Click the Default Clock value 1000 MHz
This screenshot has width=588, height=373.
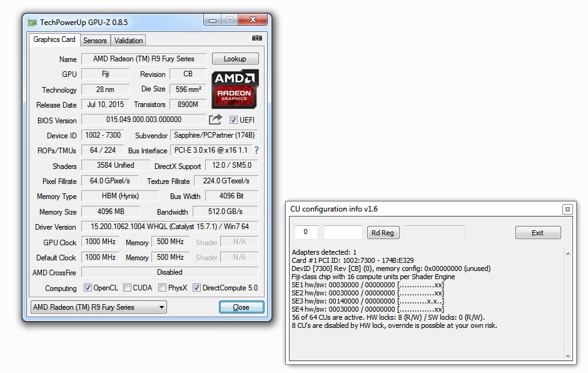coord(101,257)
